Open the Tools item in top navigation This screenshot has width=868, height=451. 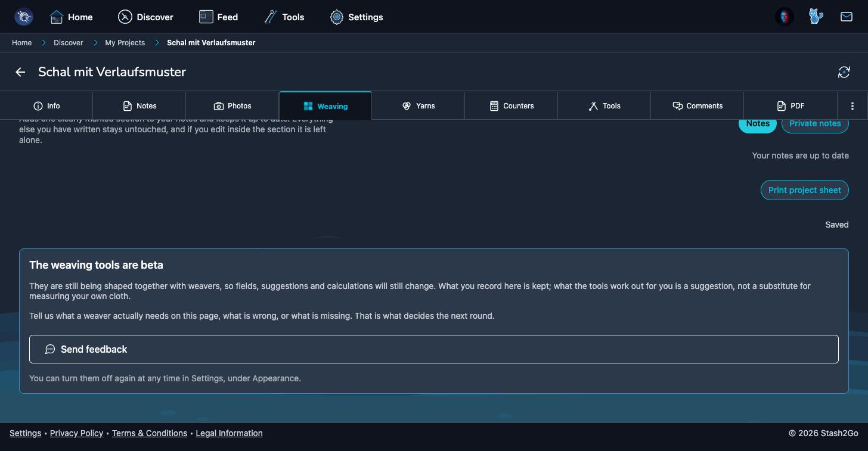click(284, 17)
